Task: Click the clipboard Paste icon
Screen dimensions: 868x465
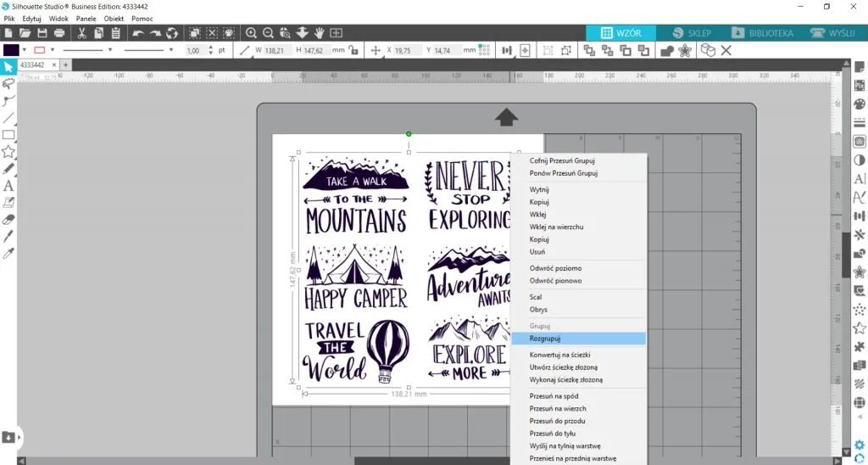Action: coord(115,33)
